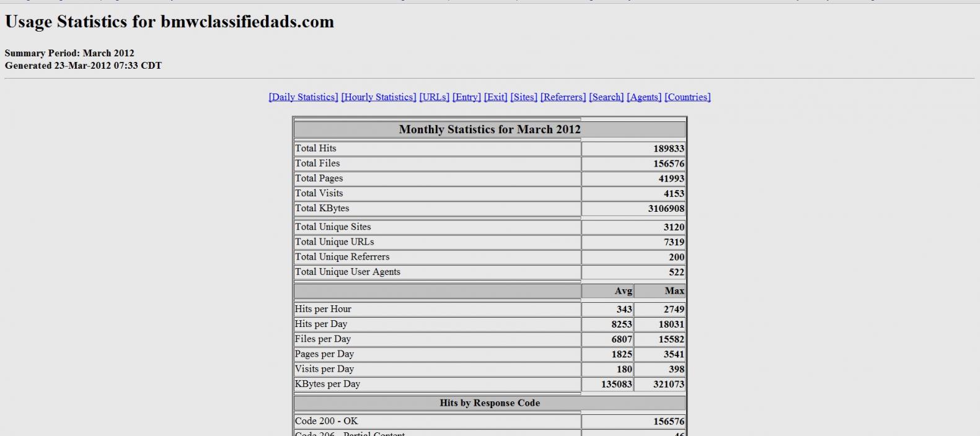Click the Total Visits value 4153
This screenshot has width=980, height=436.
(673, 193)
